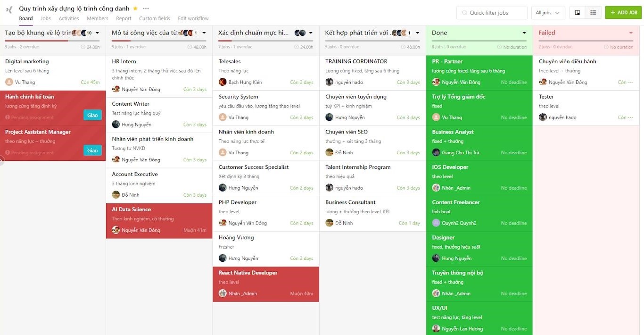Click avatar on PR - Partner card

[x=436, y=82]
